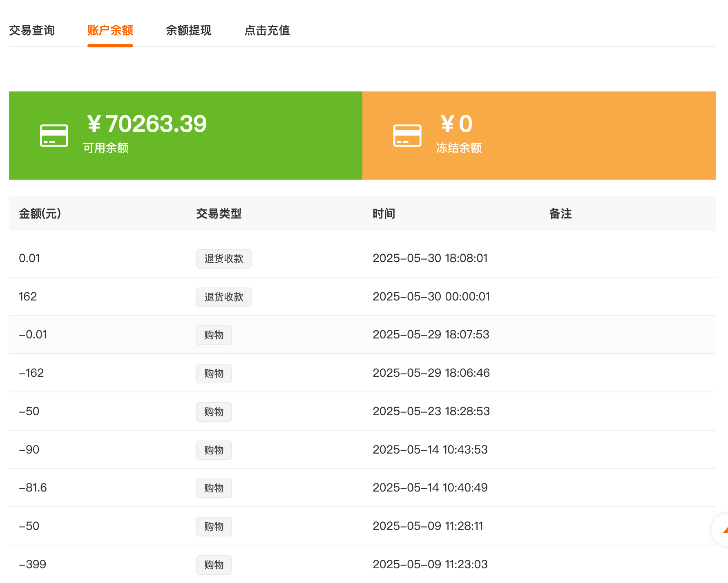Click the 交易类型 column header
This screenshot has width=728, height=583.
[x=219, y=214]
